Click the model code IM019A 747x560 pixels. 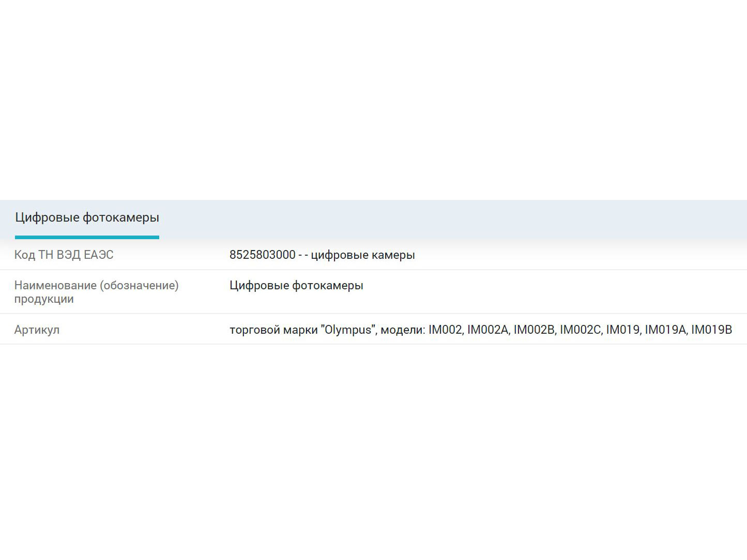(665, 330)
